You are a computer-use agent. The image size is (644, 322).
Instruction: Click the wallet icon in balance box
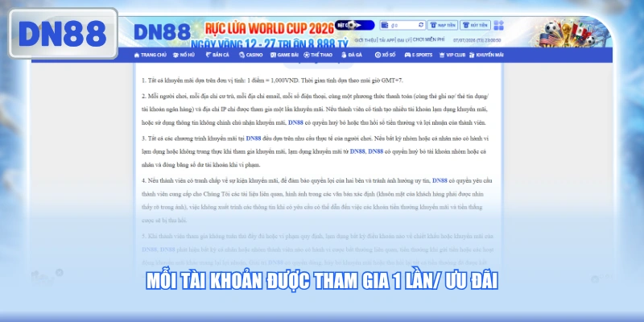click(x=385, y=25)
